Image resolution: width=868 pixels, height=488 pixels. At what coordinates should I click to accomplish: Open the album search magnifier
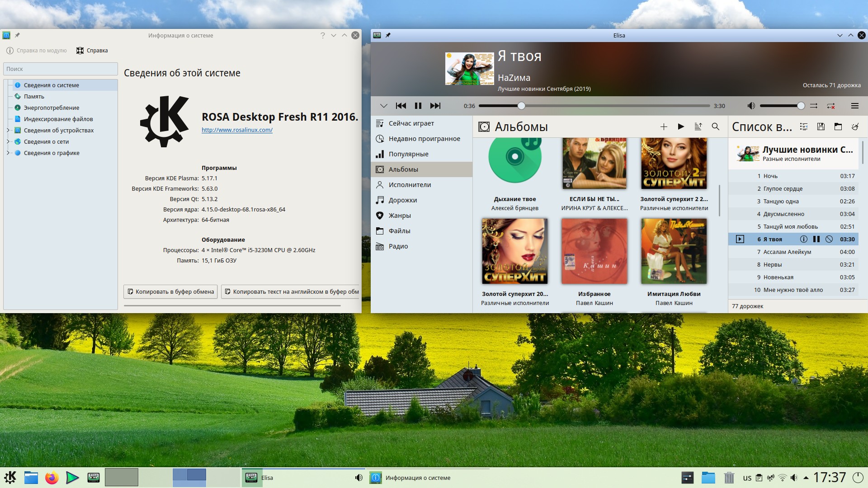click(715, 127)
